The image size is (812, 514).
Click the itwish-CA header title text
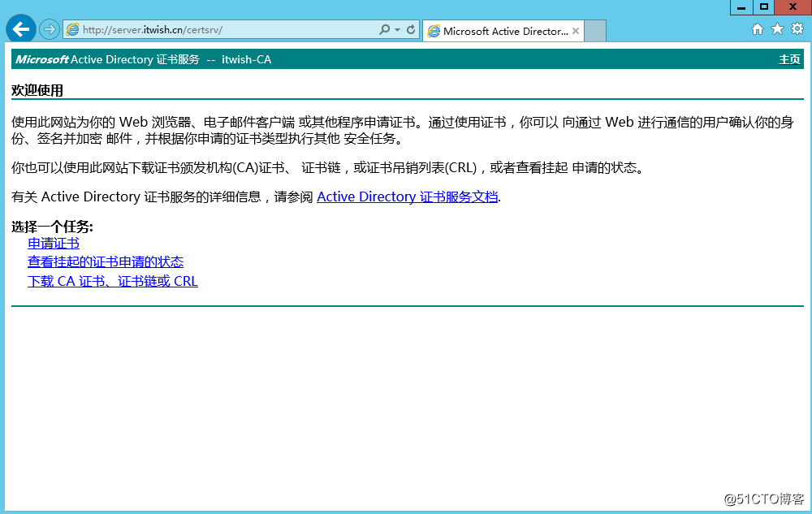247,59
